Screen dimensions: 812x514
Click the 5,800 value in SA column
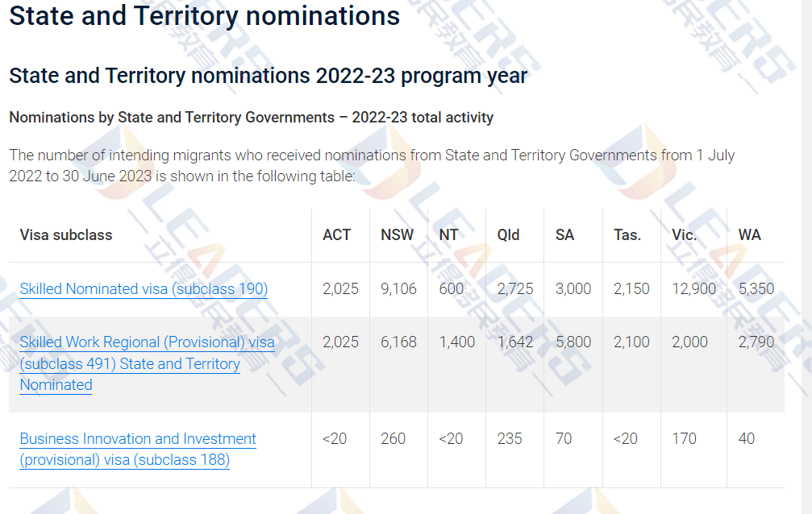coord(573,342)
